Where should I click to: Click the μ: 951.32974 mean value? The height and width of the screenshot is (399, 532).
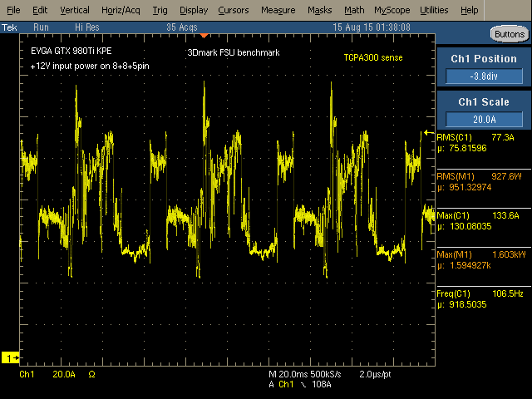click(x=464, y=187)
